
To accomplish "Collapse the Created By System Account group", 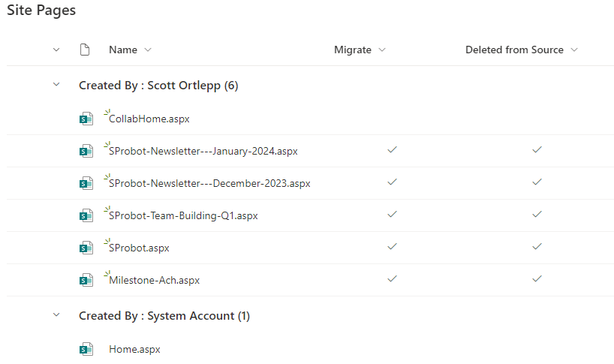I will (56, 314).
